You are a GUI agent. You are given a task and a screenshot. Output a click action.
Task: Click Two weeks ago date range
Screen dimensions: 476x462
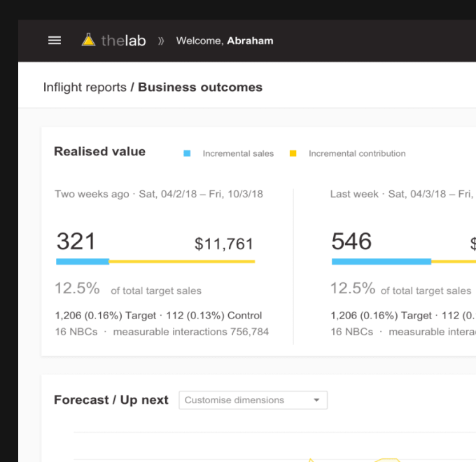pos(159,194)
